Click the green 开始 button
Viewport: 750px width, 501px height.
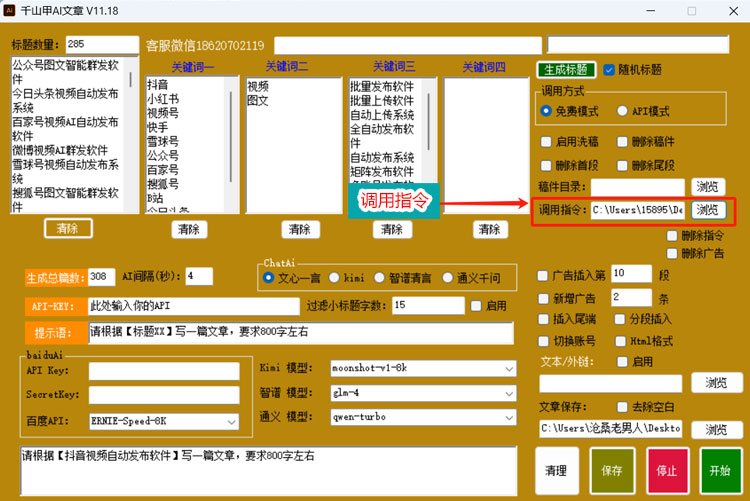tap(721, 471)
